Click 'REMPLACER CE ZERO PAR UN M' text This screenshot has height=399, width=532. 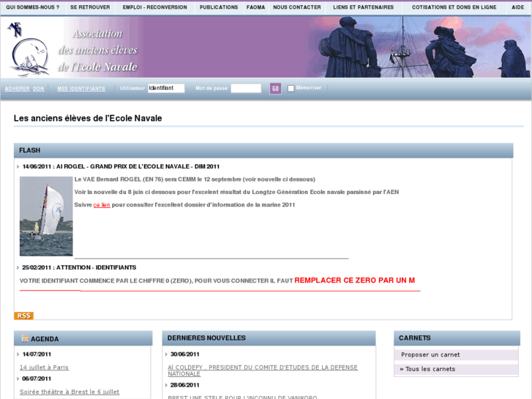pyautogui.click(x=355, y=280)
